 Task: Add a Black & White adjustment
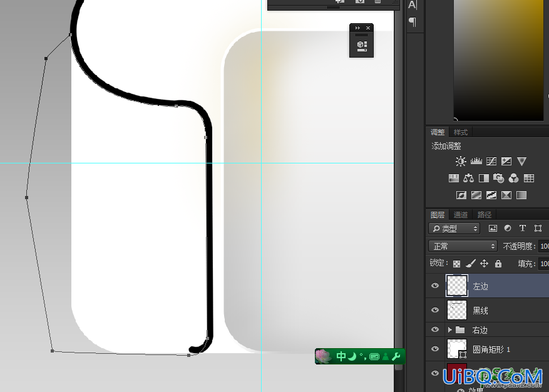(x=484, y=178)
